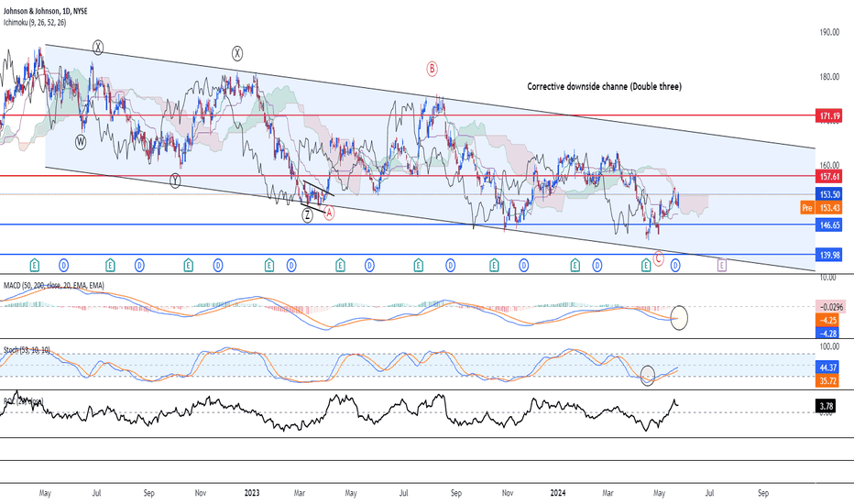The height and width of the screenshot is (504, 854).
Task: Select the circled W wave label
Action: coord(81,142)
